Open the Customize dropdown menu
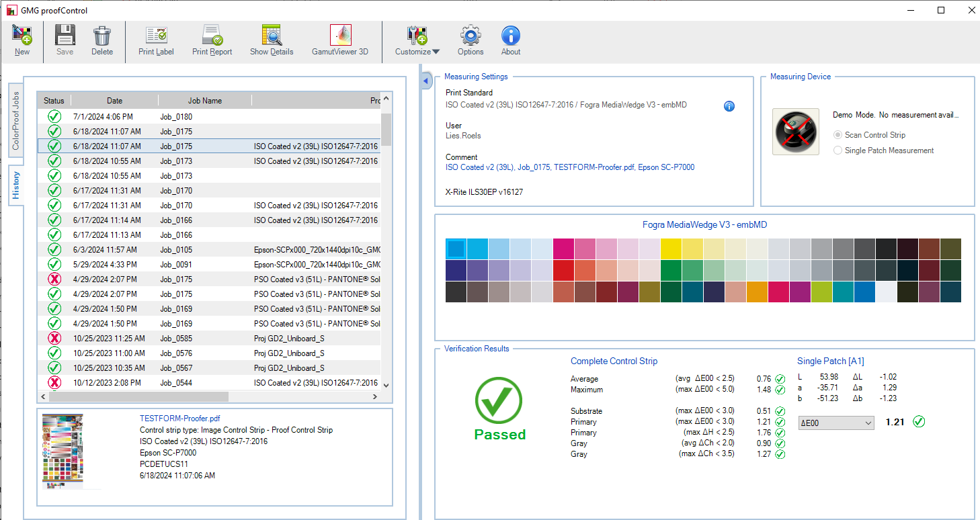 pyautogui.click(x=417, y=40)
